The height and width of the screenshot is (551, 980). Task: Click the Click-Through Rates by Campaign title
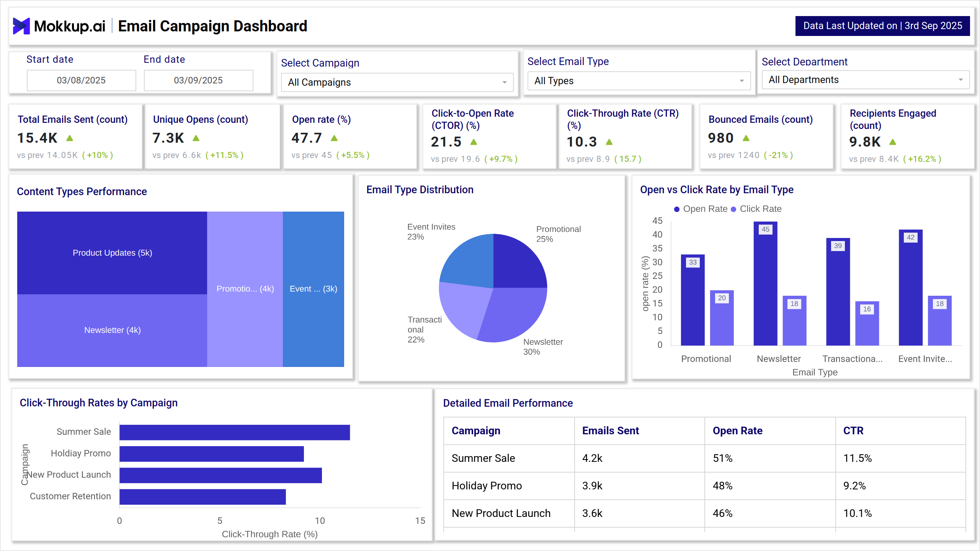(99, 403)
